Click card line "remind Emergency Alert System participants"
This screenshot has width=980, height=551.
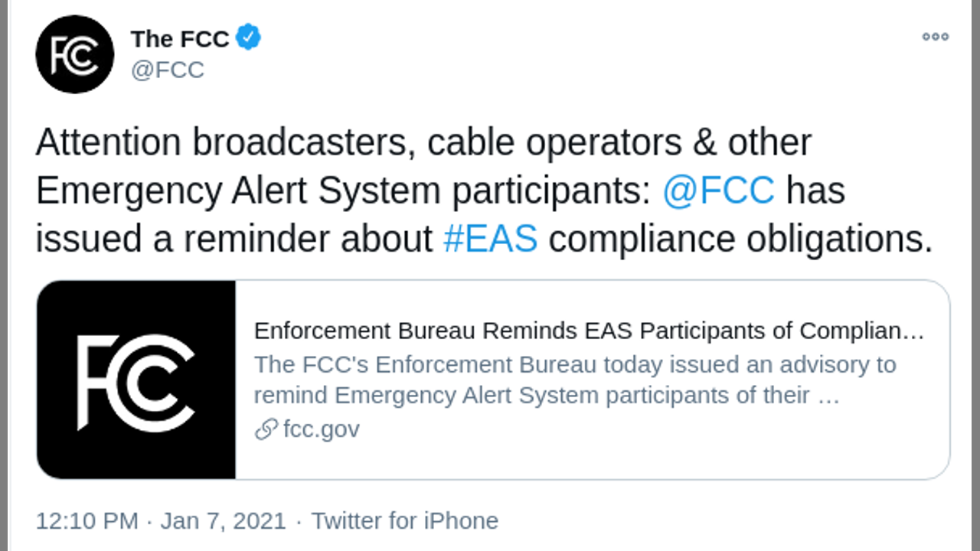click(x=531, y=396)
